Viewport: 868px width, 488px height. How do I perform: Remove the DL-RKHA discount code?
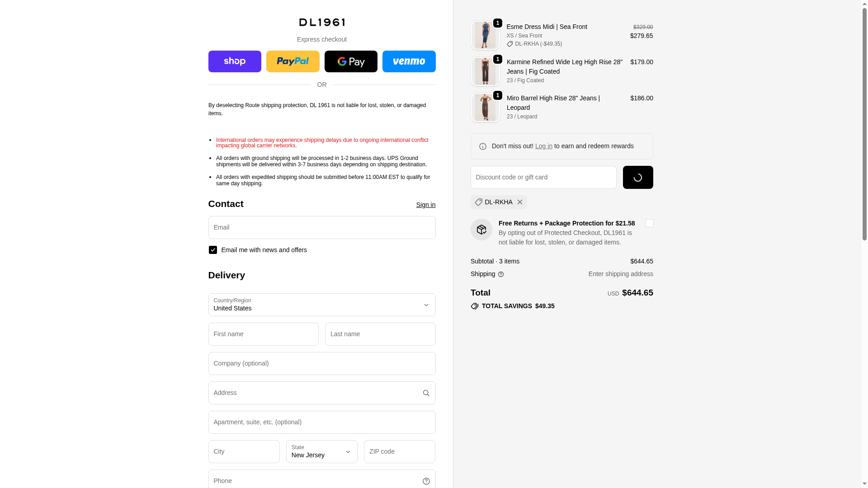[x=520, y=202]
